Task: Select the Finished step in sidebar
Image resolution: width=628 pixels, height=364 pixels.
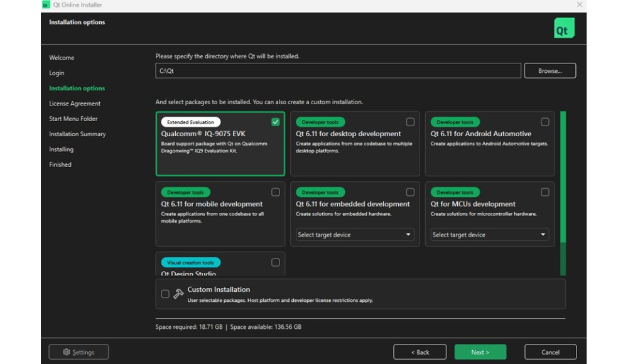Action: [x=60, y=164]
